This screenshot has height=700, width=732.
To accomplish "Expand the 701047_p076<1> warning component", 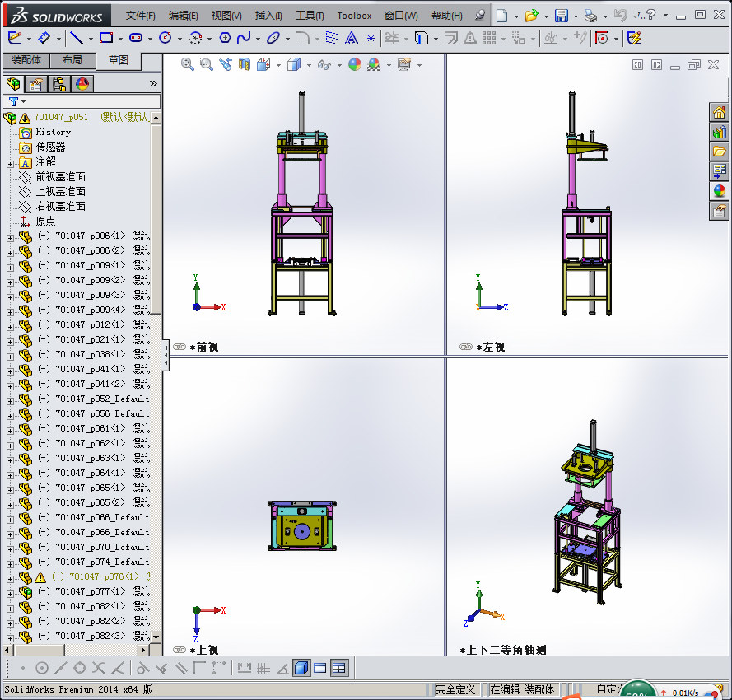I will pos(10,579).
